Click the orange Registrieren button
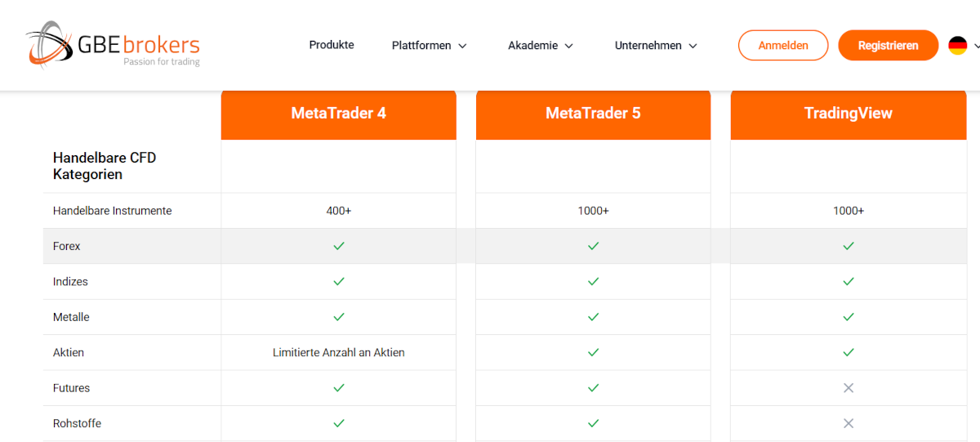 (888, 46)
